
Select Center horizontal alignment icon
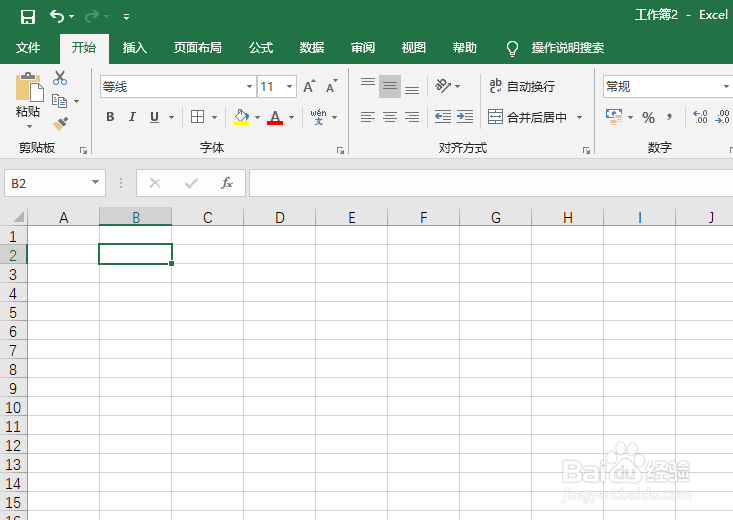[x=390, y=117]
